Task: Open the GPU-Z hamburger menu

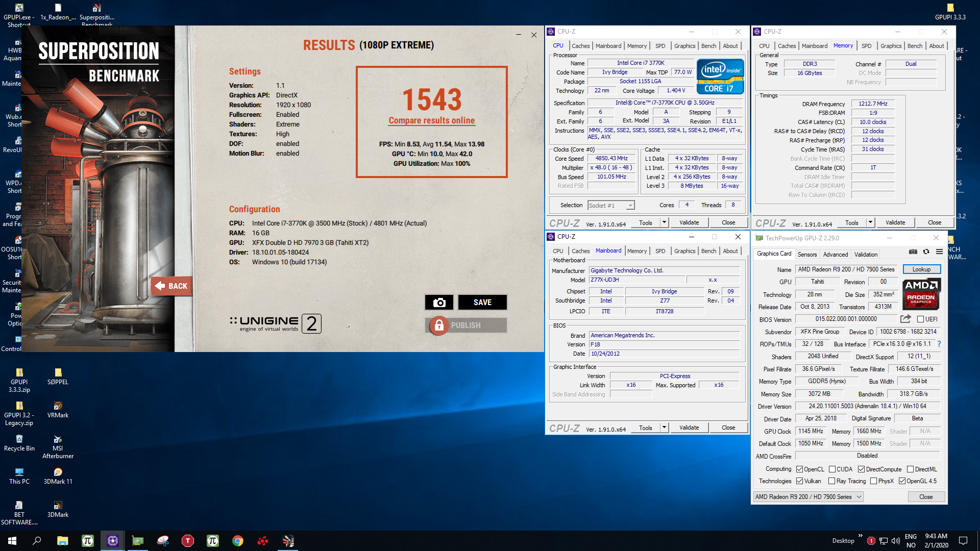Action: (x=939, y=252)
